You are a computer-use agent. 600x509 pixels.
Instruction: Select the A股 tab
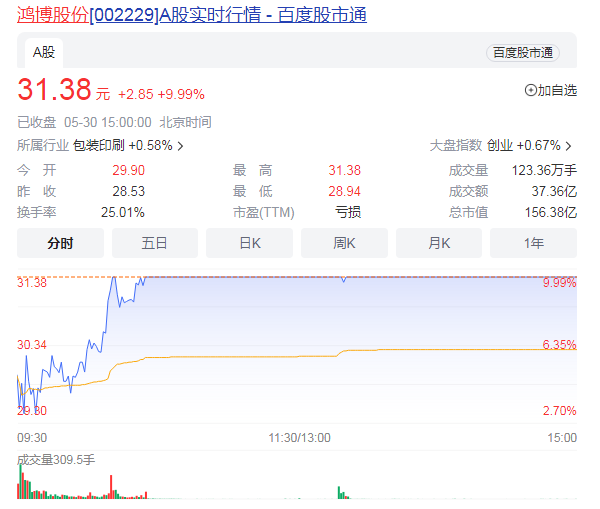[43, 52]
